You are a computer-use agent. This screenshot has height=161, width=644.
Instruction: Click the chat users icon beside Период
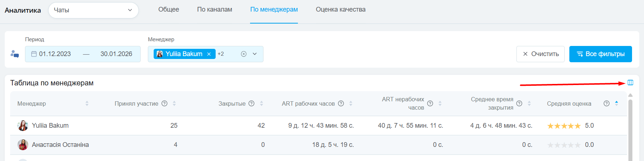pyautogui.click(x=14, y=54)
